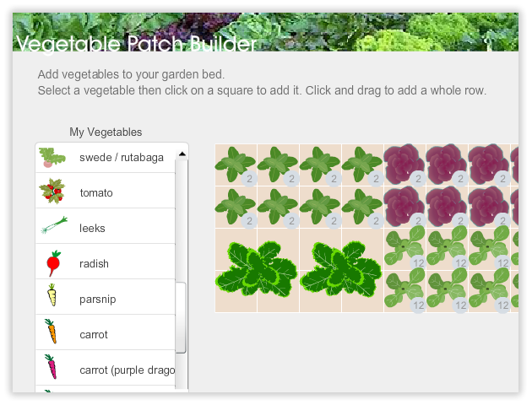532x405 pixels.
Task: Select the "tomato" label in the list
Action: tap(96, 193)
